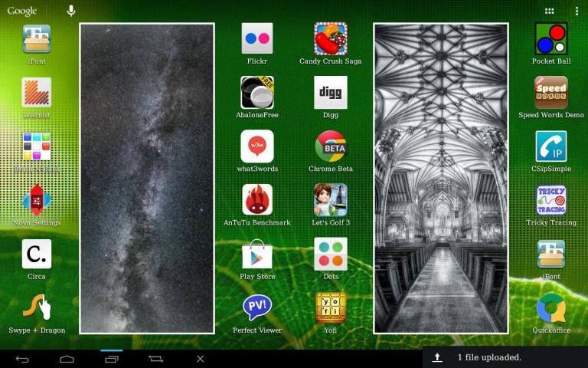Launch Nova Settings
This screenshot has width=588, height=368.
(x=37, y=199)
